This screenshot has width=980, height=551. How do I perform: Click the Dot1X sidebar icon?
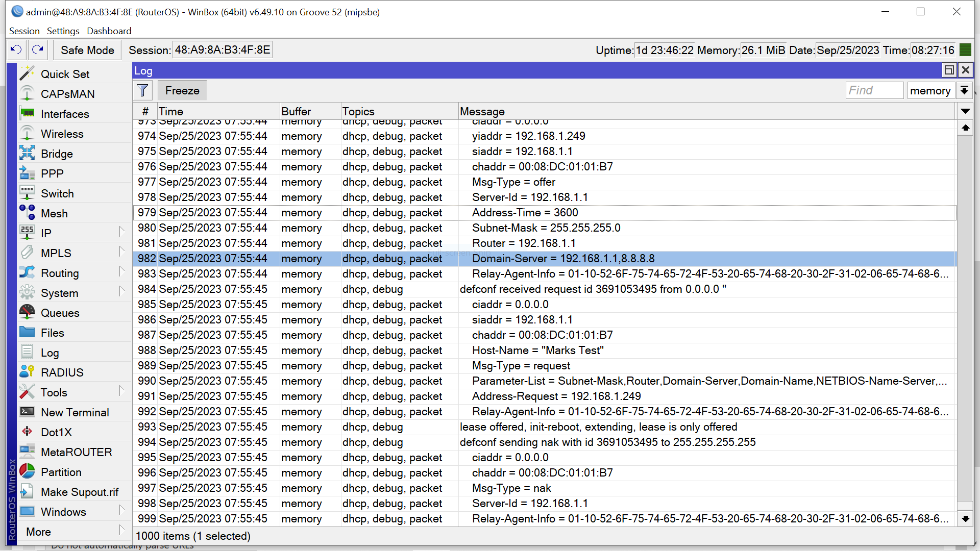coord(27,432)
